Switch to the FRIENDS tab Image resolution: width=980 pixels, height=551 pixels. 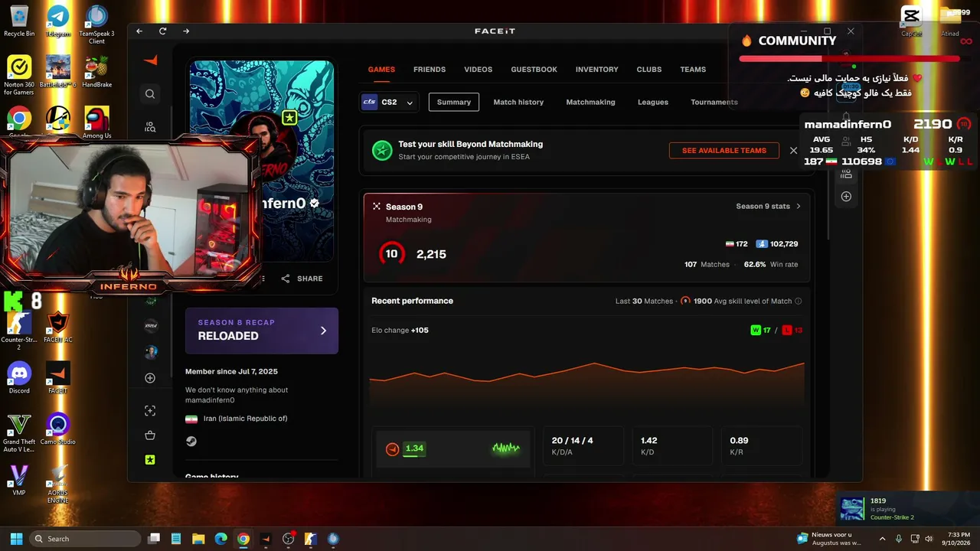click(x=430, y=70)
